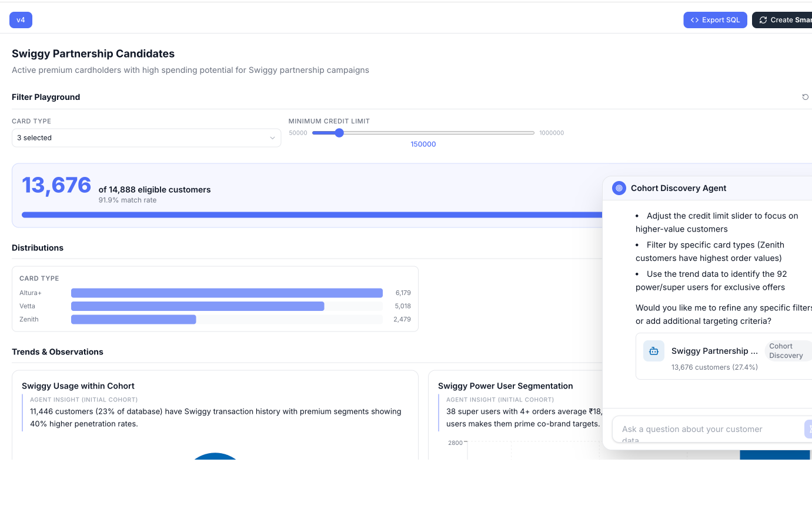Image resolution: width=812 pixels, height=509 pixels.
Task: Click the 50000 slider minimum label
Action: [298, 133]
